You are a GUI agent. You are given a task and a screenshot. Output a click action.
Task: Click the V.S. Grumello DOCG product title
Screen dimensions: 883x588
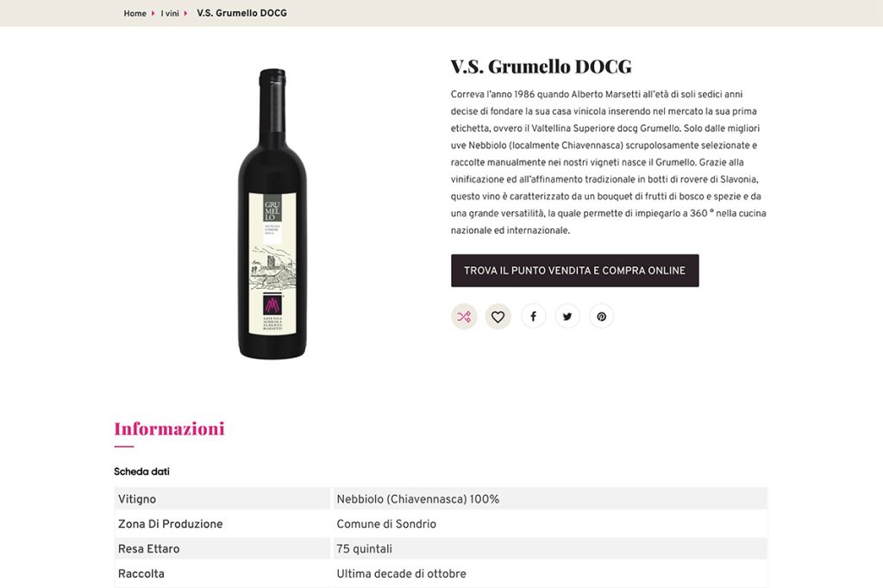point(542,66)
